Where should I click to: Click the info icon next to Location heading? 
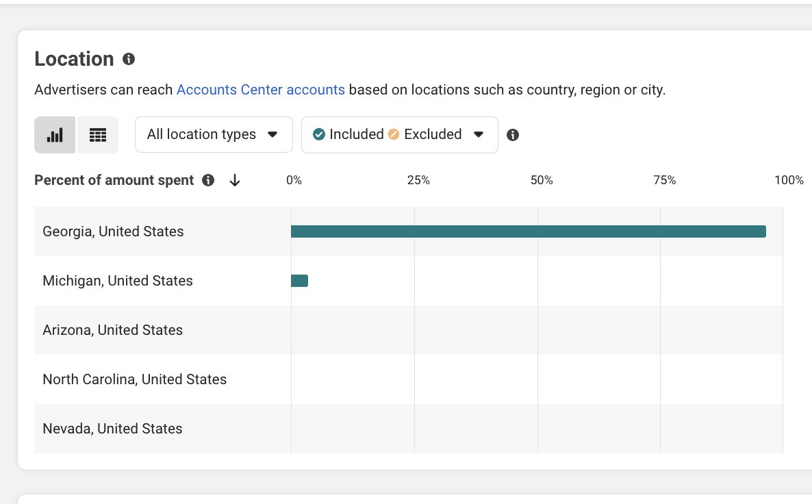(x=129, y=59)
